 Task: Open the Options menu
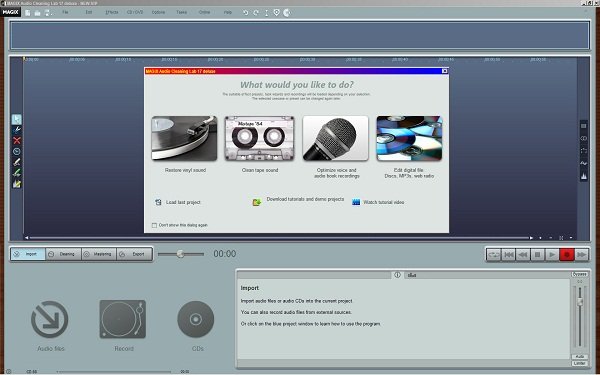(x=158, y=12)
